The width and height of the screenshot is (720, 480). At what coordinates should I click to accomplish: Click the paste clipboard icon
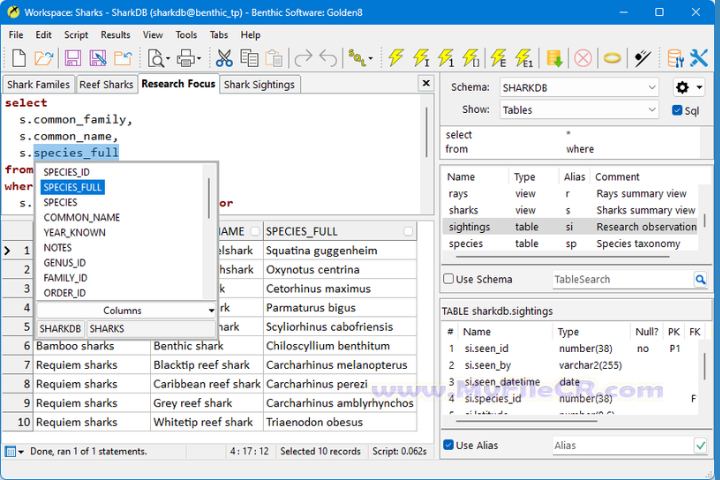coord(274,58)
